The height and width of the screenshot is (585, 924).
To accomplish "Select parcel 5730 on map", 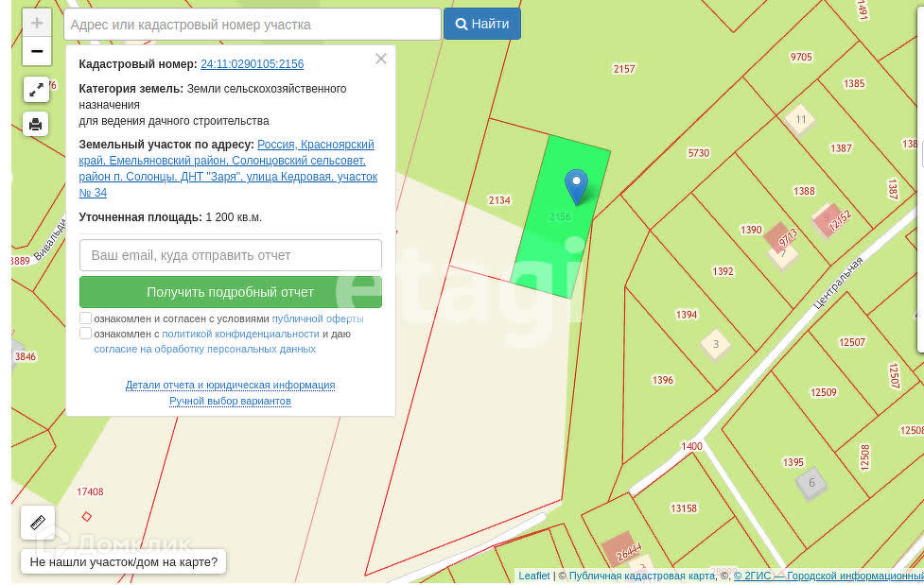I will [x=698, y=153].
